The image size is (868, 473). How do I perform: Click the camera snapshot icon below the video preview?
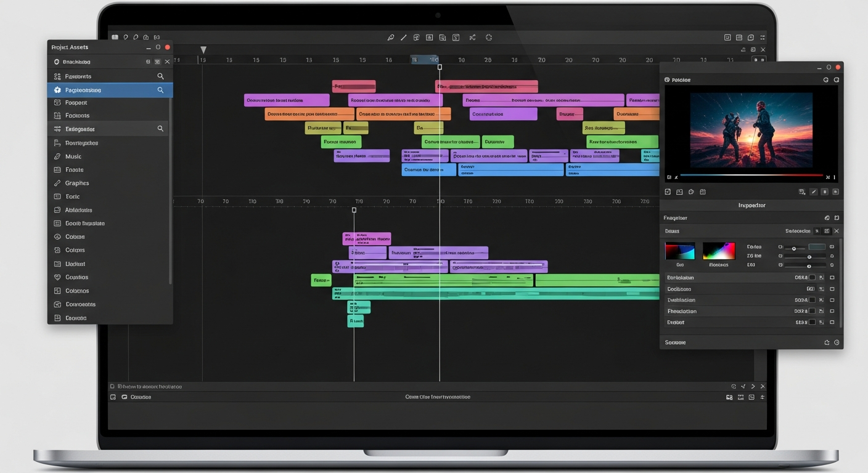tap(679, 192)
